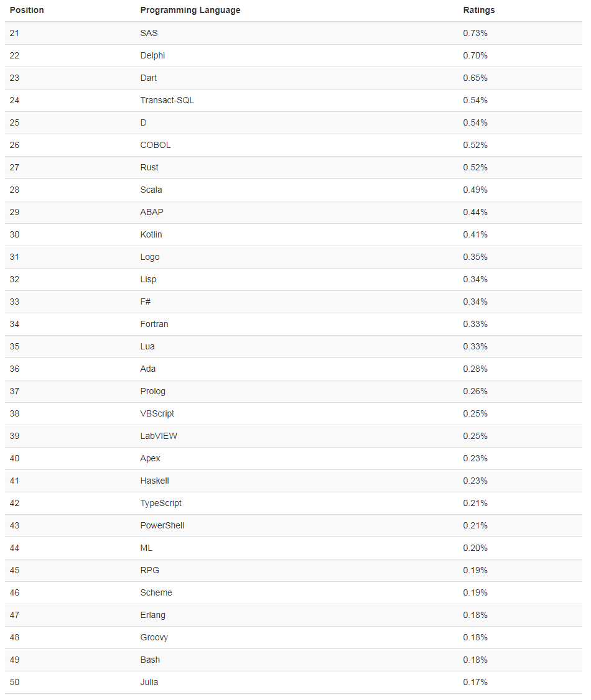Click the Position column header
This screenshot has height=700, width=591.
coord(27,11)
